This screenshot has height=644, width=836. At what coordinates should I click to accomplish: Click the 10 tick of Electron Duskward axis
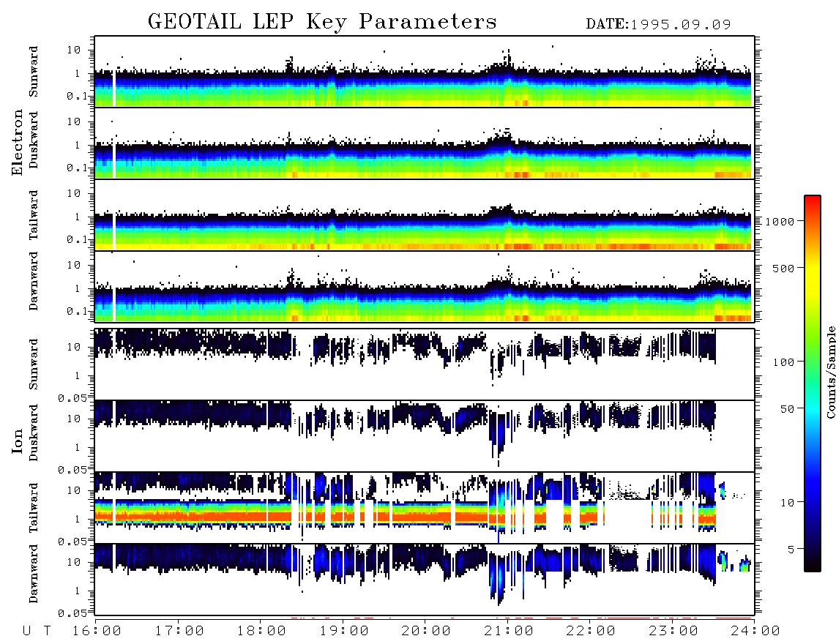coord(74,121)
